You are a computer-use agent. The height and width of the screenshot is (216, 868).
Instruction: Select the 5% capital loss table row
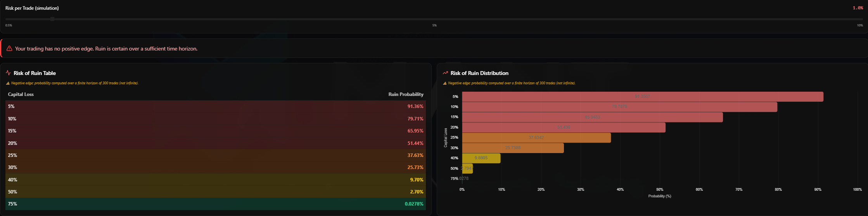pos(216,106)
